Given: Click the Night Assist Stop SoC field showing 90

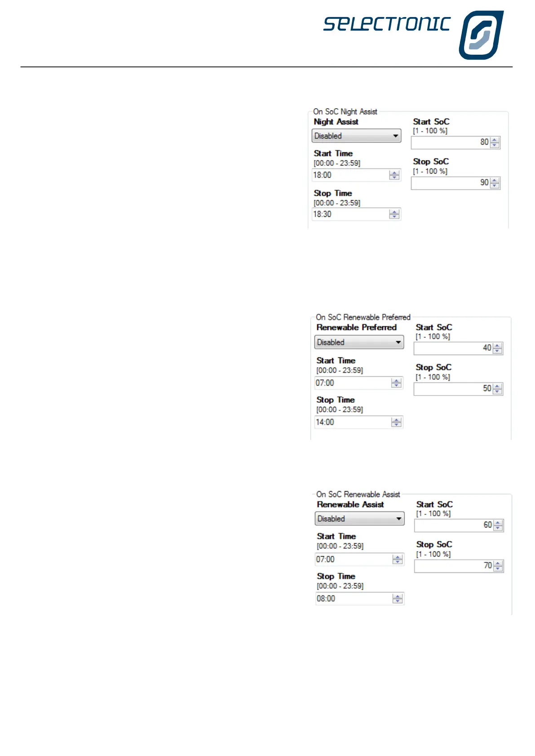Looking at the screenshot, I should [450, 183].
